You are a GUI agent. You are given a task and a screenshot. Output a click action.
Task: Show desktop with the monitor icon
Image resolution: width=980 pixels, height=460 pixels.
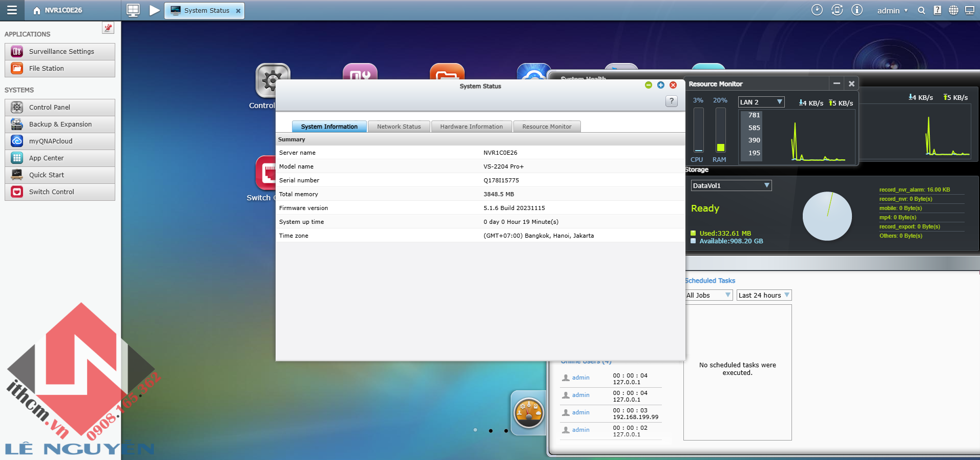(133, 10)
